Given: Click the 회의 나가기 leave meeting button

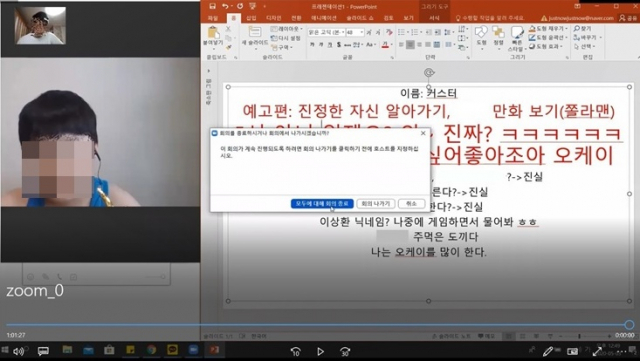Looking at the screenshot, I should click(376, 203).
